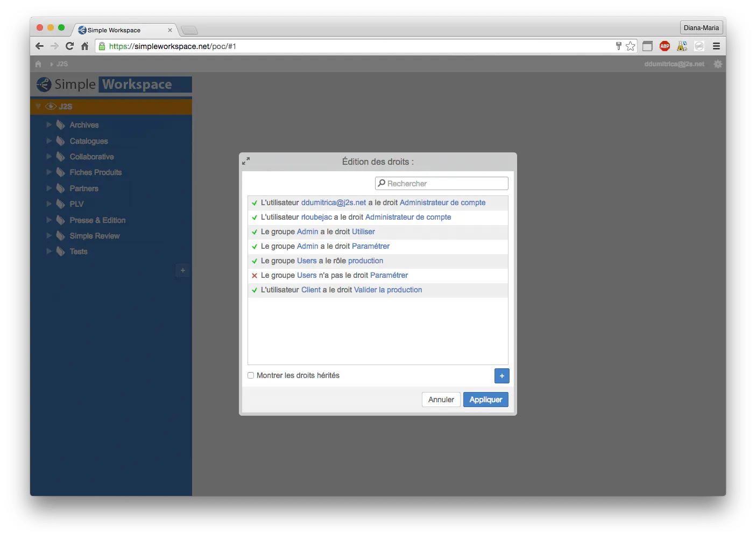
Task: Click the expand dialog icon
Action: (246, 161)
